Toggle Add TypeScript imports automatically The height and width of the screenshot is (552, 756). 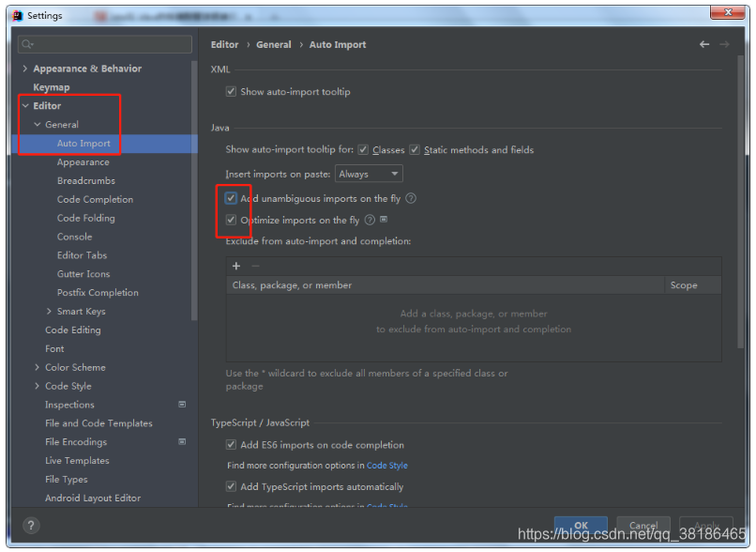pos(231,486)
